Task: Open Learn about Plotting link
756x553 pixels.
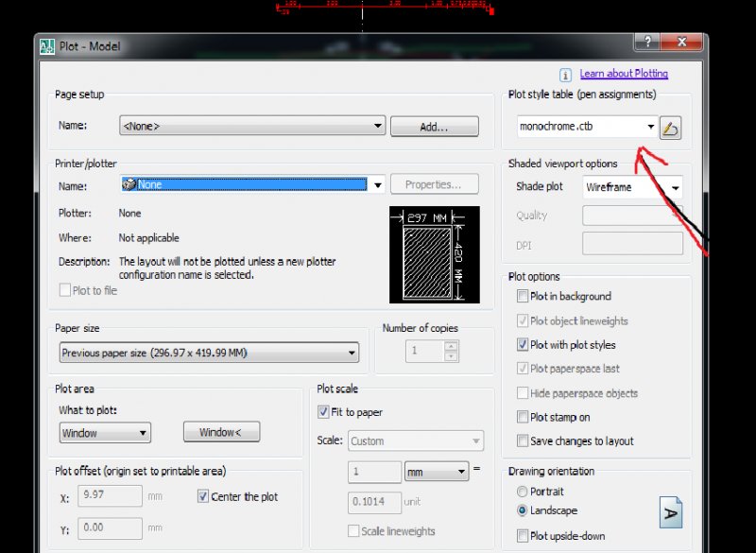Action: (624, 74)
